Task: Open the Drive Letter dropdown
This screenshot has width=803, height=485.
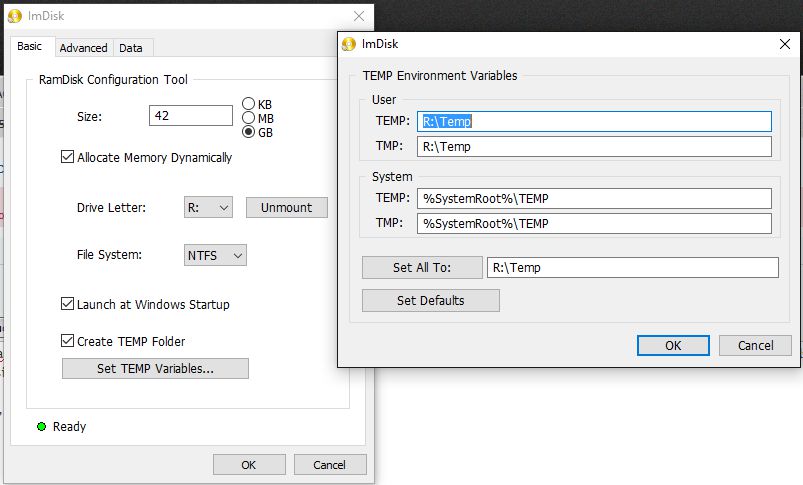Action: [x=208, y=207]
